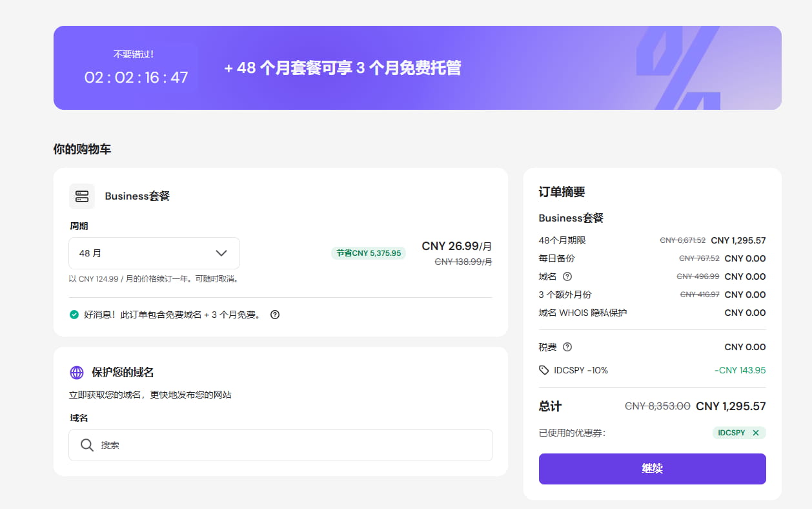Expand the period selector chevron
This screenshot has width=812, height=509.
[x=222, y=253]
